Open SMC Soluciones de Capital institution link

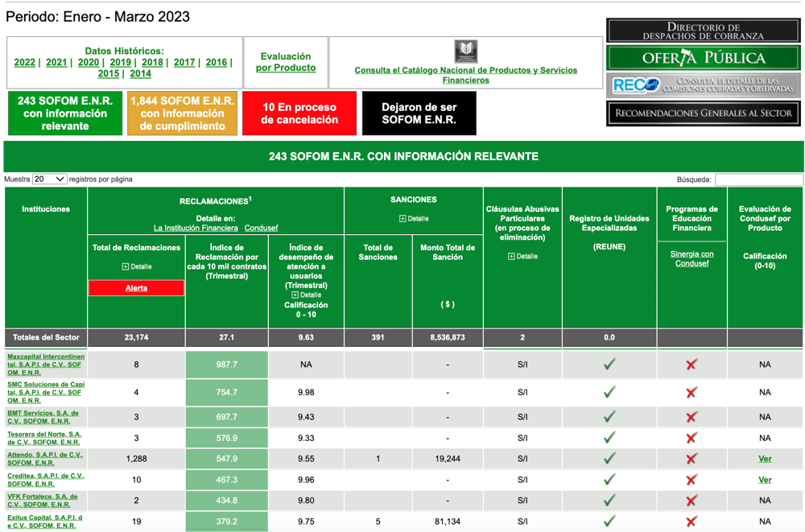(x=46, y=392)
